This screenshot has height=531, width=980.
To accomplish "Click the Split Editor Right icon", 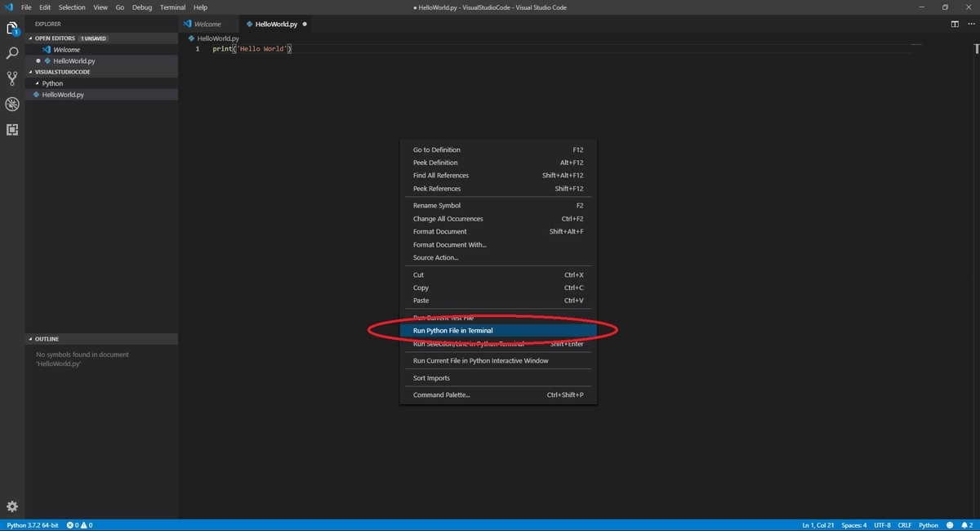I will coord(955,25).
